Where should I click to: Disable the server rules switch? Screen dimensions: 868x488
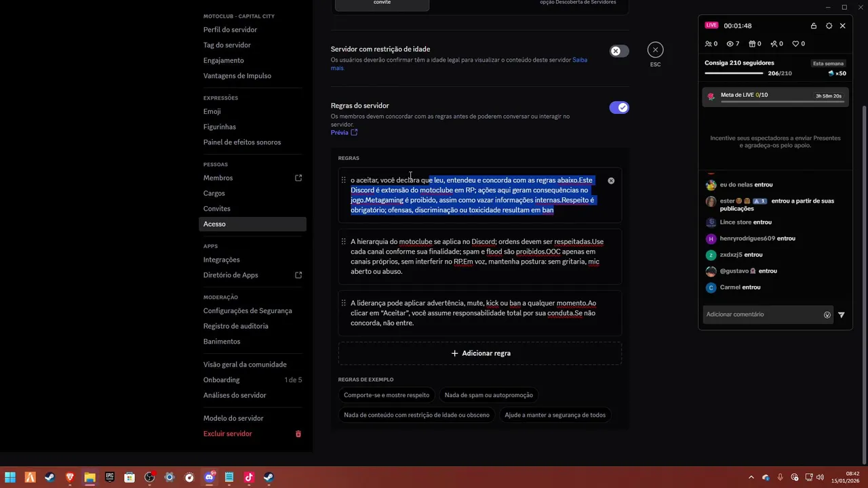tap(618, 108)
